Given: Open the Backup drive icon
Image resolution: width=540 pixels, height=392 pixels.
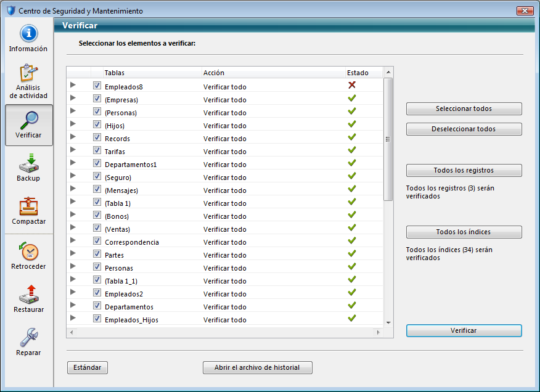Looking at the screenshot, I should tap(28, 163).
